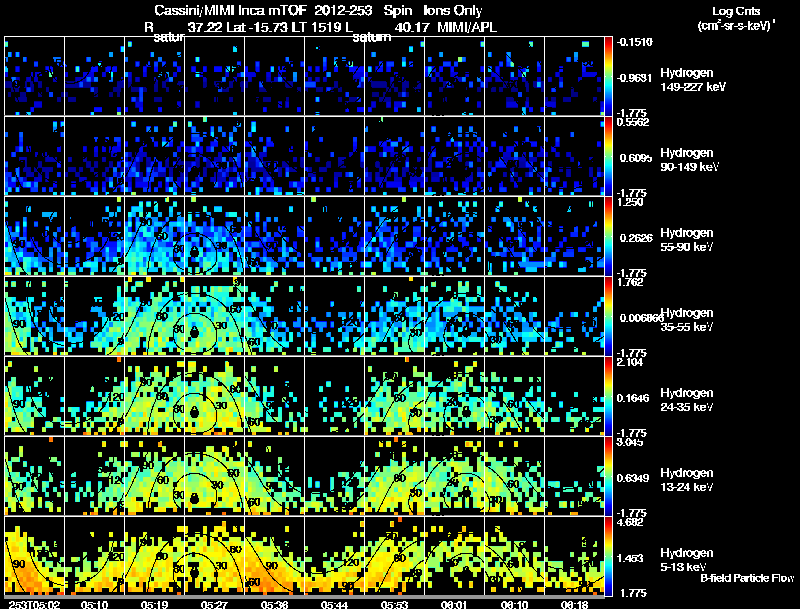The height and width of the screenshot is (609, 800).
Task: Click the 06:10 time axis label
Action: point(514,604)
